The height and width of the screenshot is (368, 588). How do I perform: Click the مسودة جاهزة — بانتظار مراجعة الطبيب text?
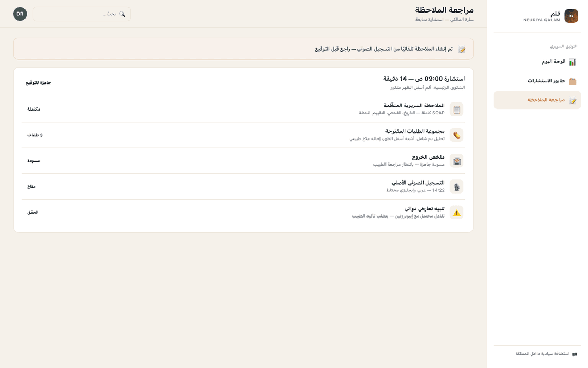[409, 165]
